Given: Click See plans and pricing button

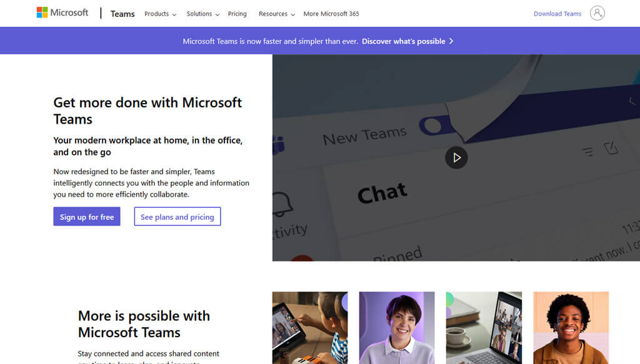Looking at the screenshot, I should click(177, 217).
